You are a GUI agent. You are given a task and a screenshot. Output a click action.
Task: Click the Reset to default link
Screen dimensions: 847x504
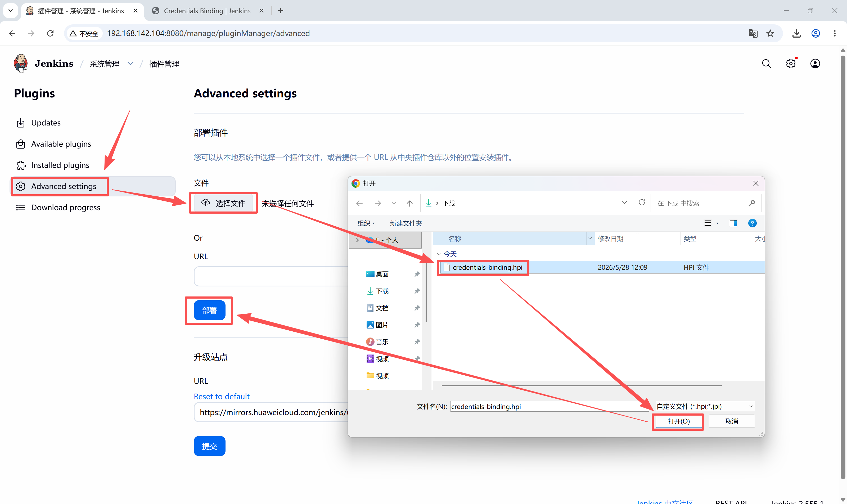pyautogui.click(x=222, y=396)
